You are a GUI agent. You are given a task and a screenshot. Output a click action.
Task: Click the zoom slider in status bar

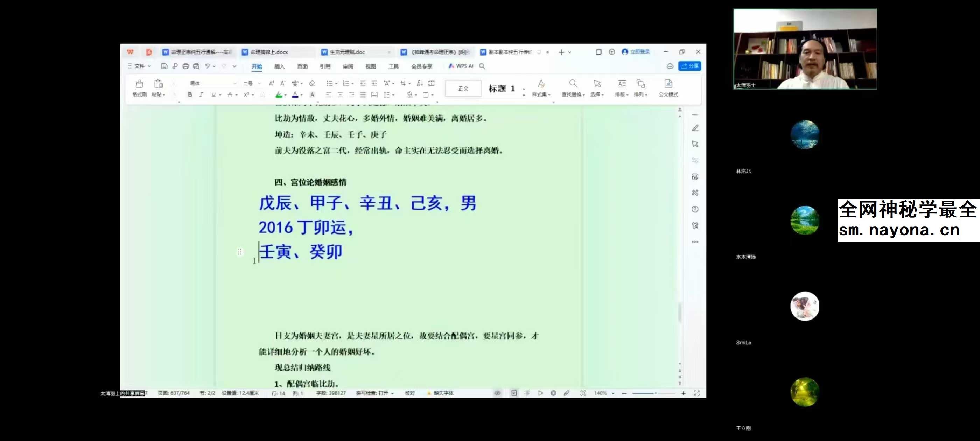[653, 393]
